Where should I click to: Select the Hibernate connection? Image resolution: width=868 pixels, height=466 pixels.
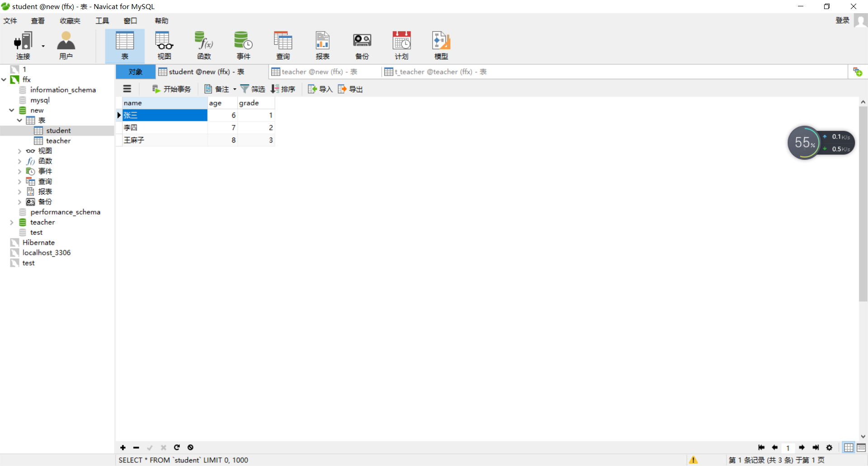pos(38,243)
